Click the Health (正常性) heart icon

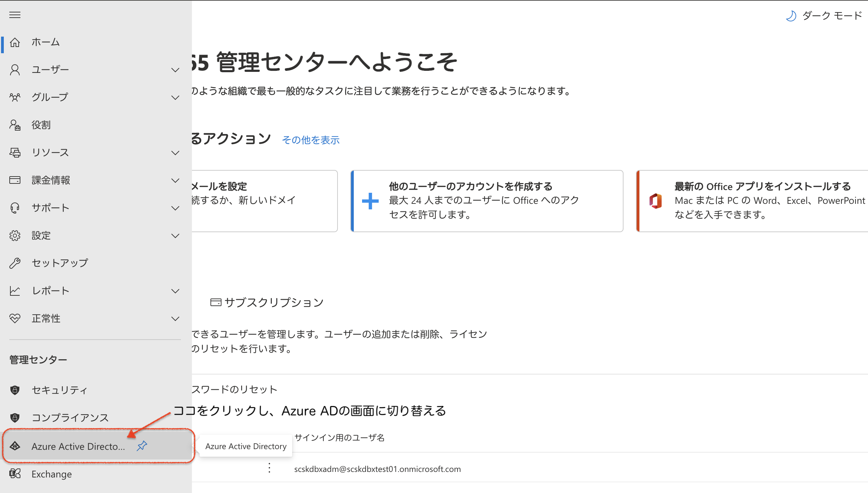[x=15, y=318]
